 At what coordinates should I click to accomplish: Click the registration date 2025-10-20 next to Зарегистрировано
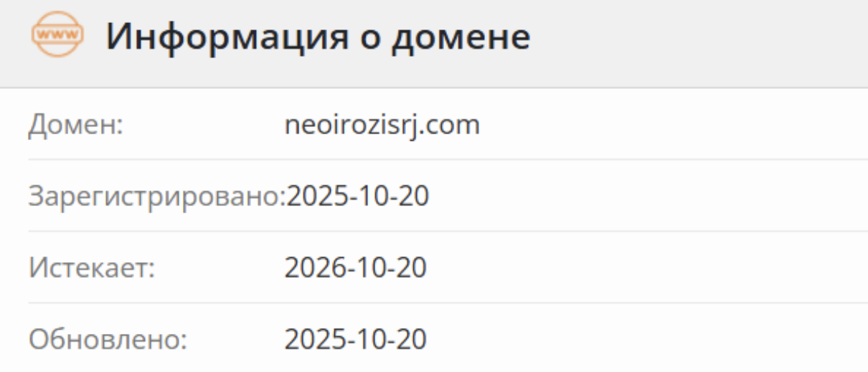click(x=357, y=196)
